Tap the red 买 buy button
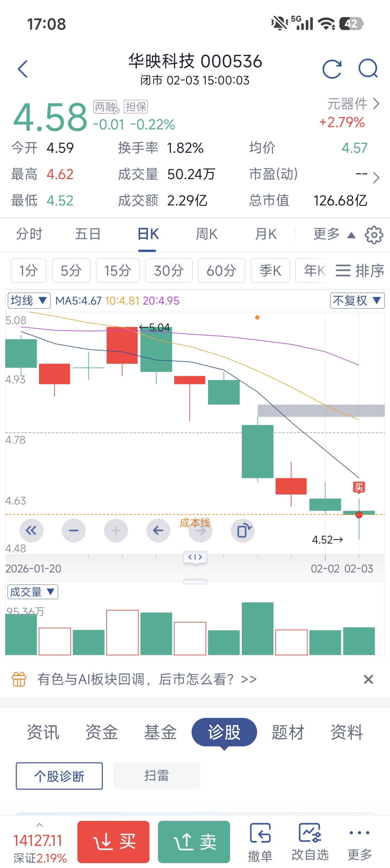 click(113, 842)
